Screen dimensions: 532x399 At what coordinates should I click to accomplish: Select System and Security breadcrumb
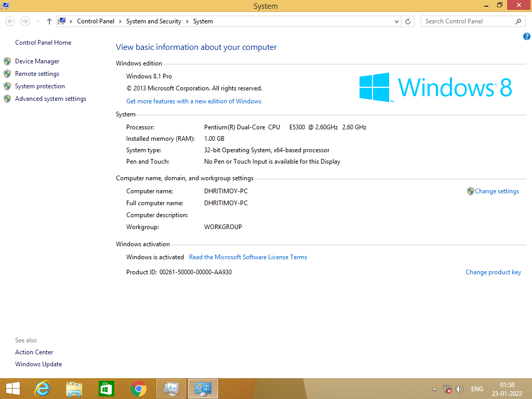(x=154, y=21)
